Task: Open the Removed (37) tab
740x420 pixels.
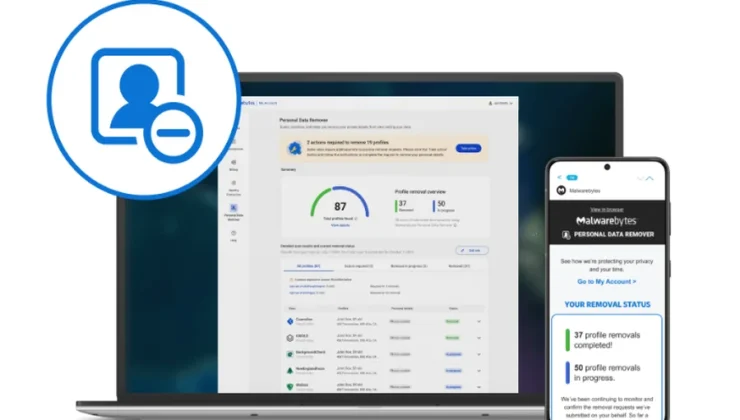Action: pyautogui.click(x=459, y=266)
